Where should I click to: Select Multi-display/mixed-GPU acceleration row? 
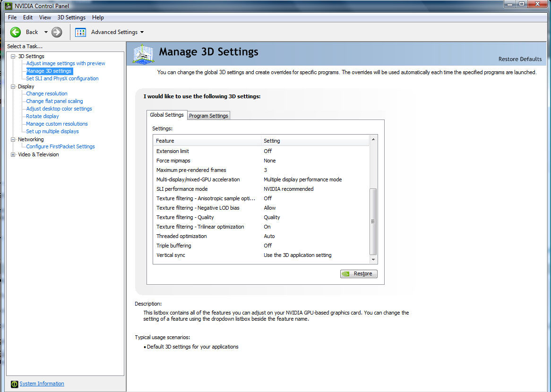click(x=261, y=179)
